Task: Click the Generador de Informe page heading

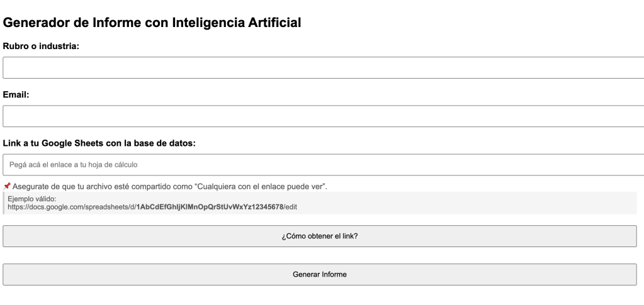Action: click(x=152, y=23)
